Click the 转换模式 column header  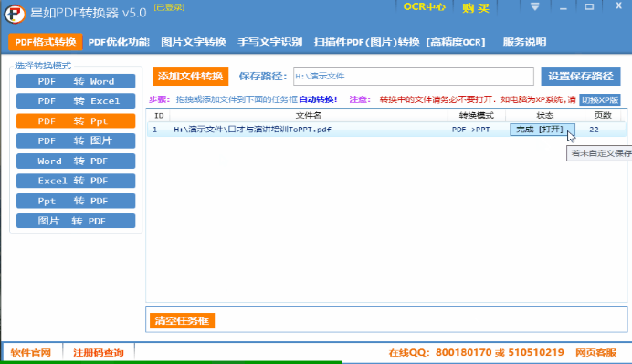click(477, 116)
